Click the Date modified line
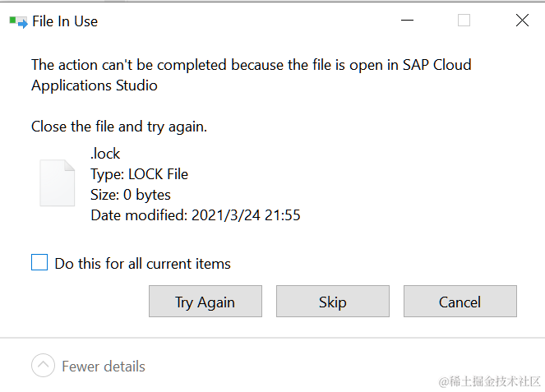Viewport: 545px width, 392px height. [x=195, y=215]
